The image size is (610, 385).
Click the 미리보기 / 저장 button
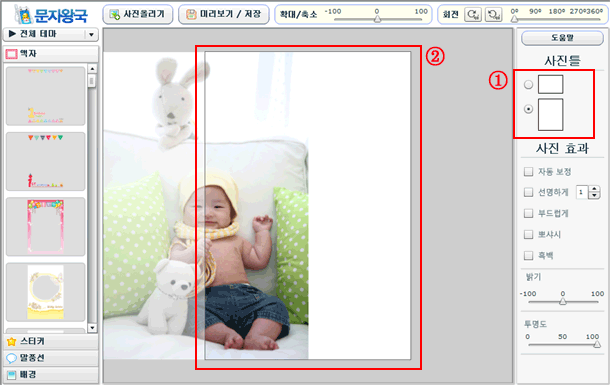(224, 14)
